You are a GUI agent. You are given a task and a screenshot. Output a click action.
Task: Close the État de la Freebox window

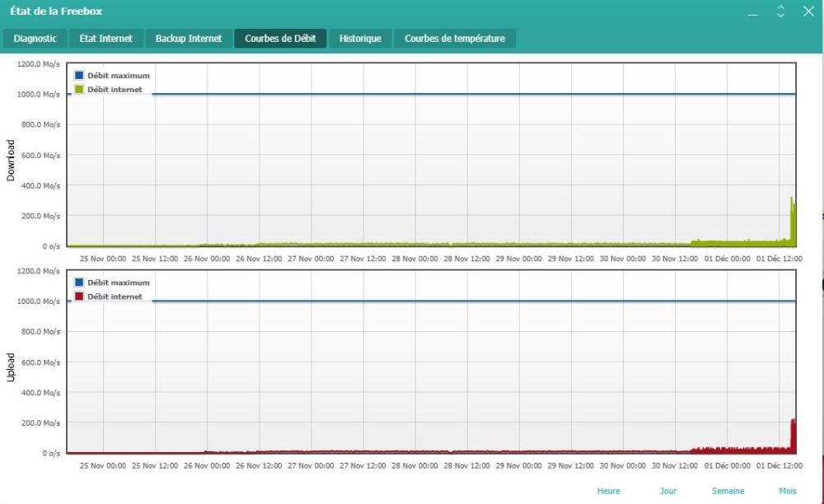pos(808,12)
